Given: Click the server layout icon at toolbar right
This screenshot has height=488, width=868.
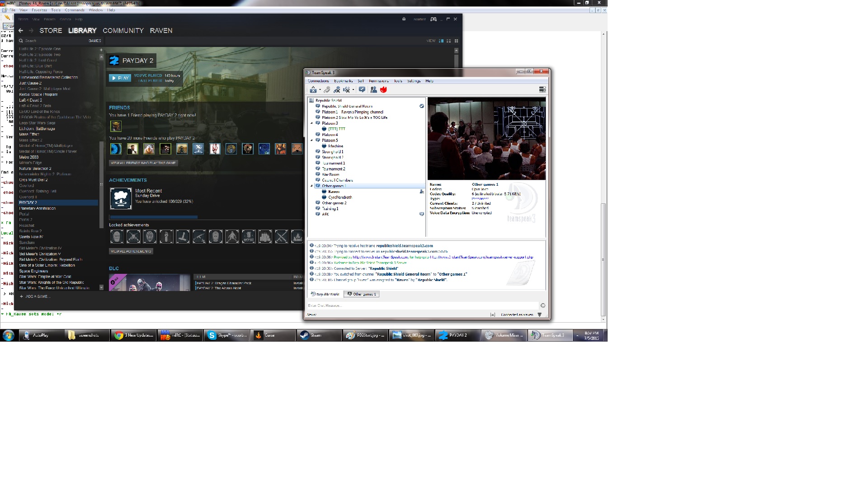Looking at the screenshot, I should [542, 89].
